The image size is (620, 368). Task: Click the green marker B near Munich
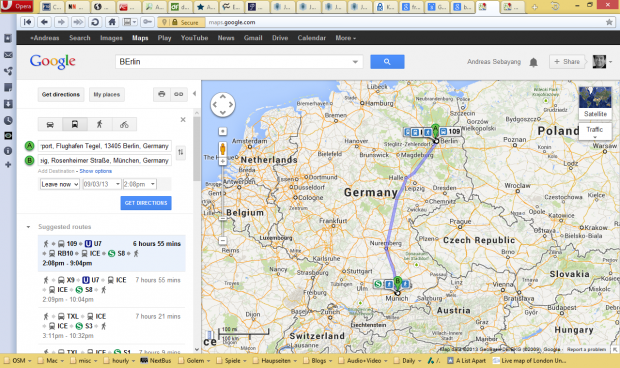point(398,282)
